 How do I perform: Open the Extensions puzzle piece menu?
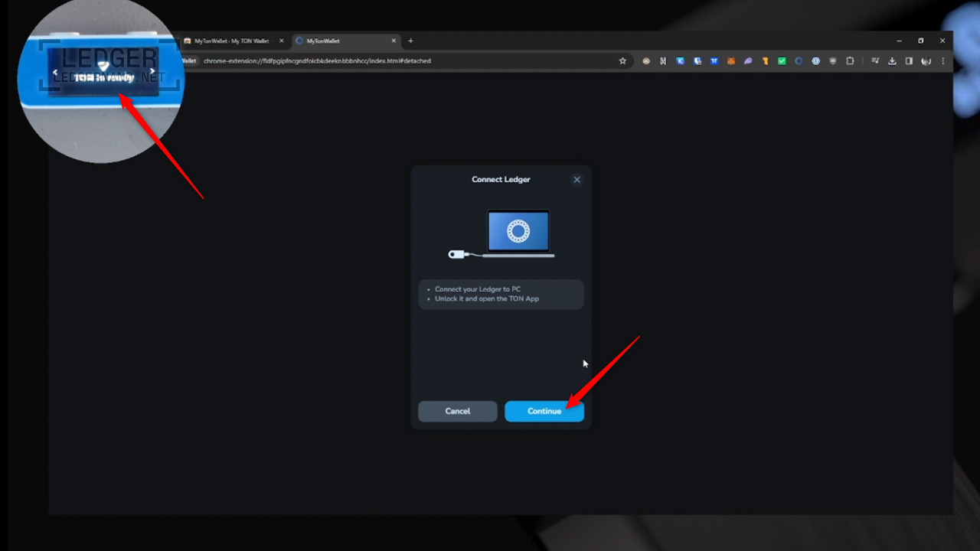click(x=850, y=61)
